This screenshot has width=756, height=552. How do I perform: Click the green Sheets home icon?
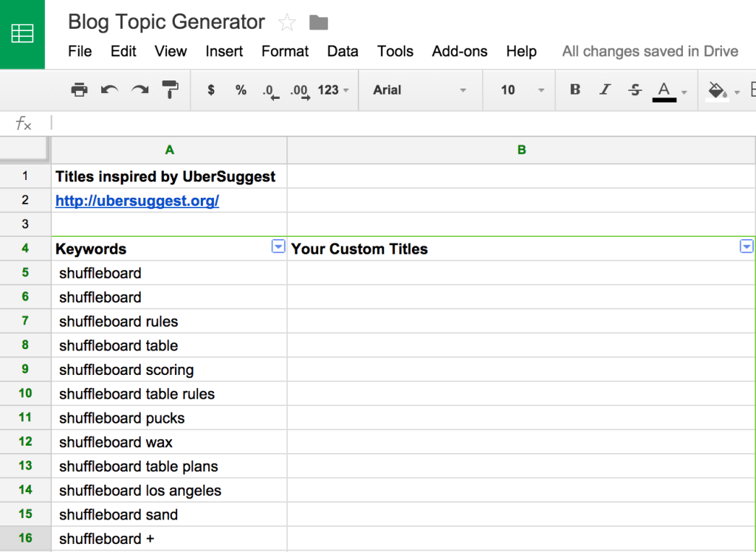tap(22, 34)
